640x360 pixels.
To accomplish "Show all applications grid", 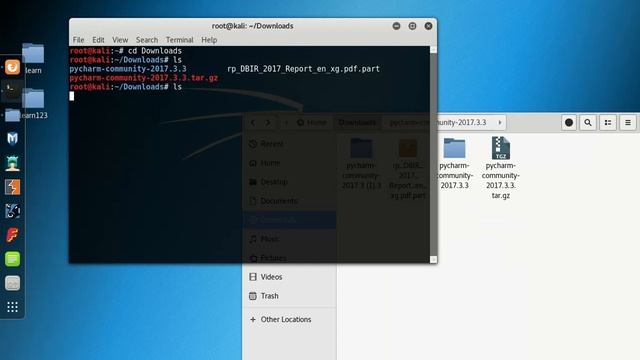I will pyautogui.click(x=12, y=307).
